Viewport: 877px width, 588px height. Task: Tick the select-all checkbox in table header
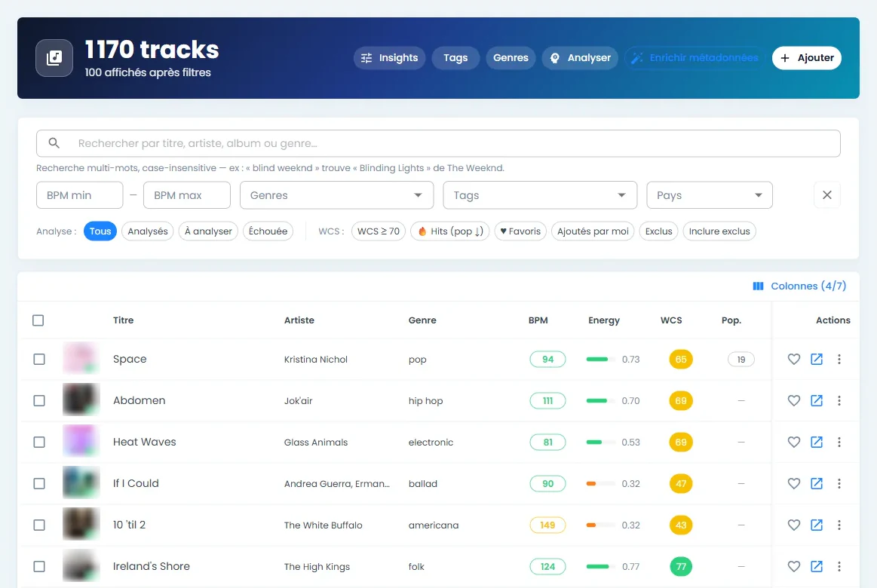[x=38, y=320]
